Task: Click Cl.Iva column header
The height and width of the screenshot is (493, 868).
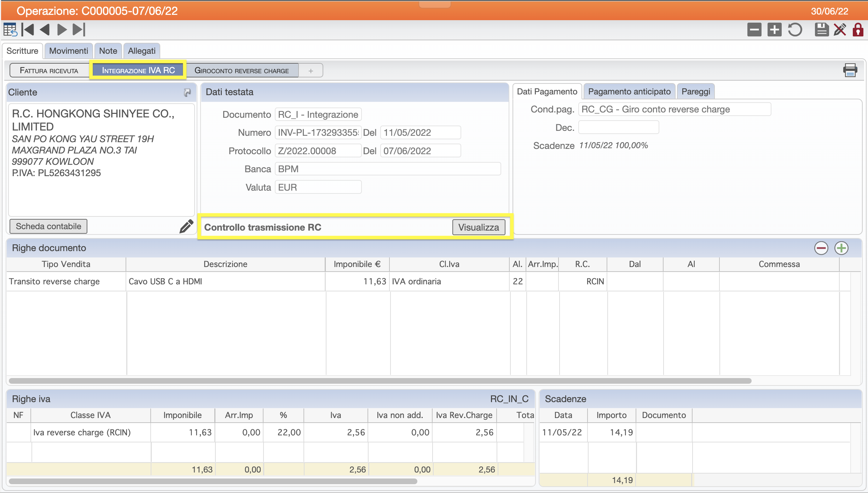Action: pos(449,264)
